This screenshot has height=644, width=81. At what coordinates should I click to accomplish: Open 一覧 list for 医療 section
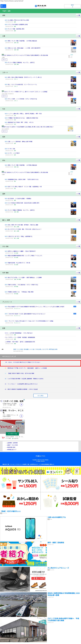click(78, 328)
